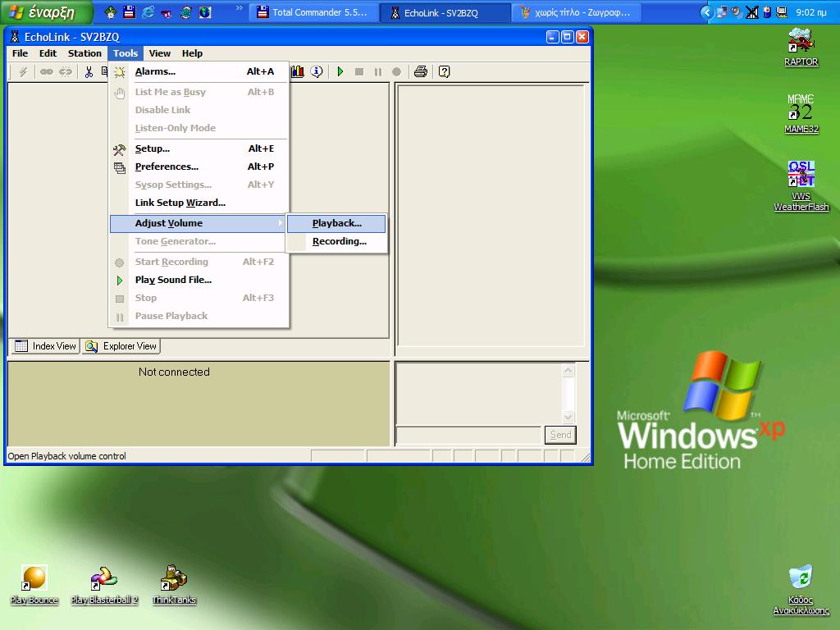The image size is (840, 630).
Task: Switch to the Paint (Ζωγραφ...) taskbar button
Action: point(576,12)
